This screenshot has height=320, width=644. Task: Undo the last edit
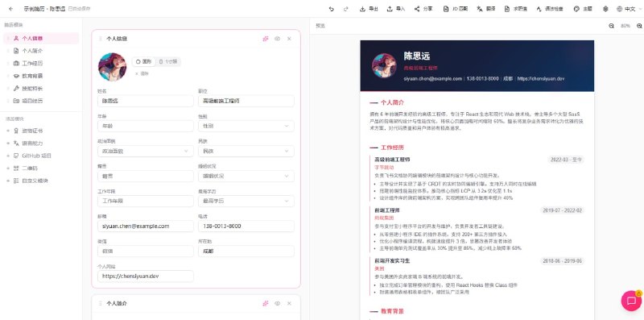point(332,9)
